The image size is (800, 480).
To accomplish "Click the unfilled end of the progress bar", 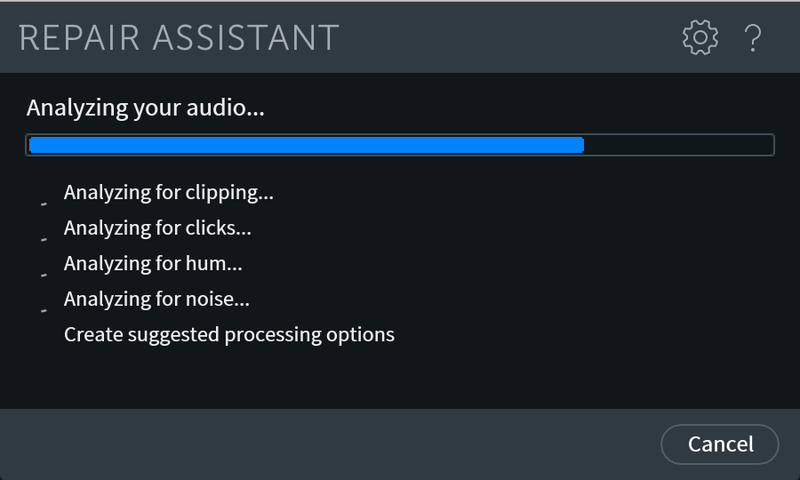I will coord(678,146).
